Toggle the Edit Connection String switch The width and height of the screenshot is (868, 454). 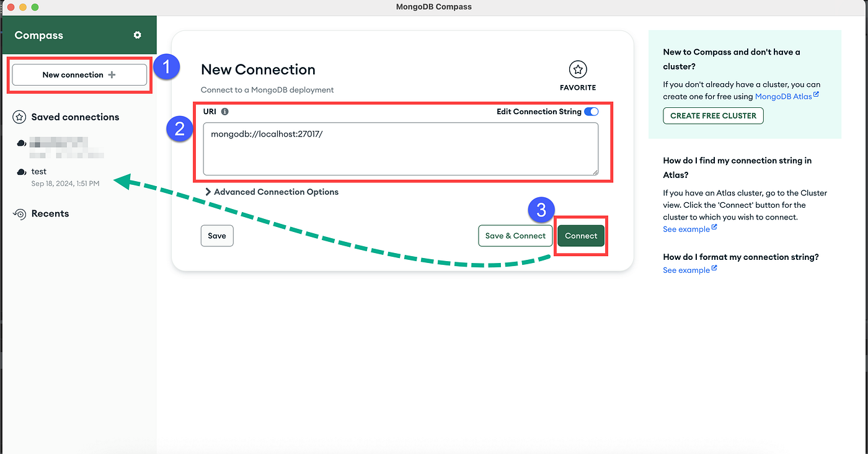(591, 112)
